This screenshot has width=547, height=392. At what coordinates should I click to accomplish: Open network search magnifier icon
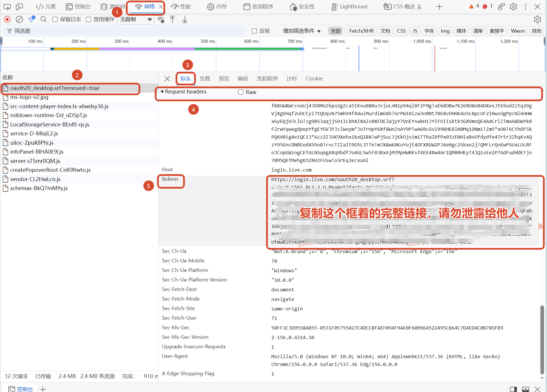[x=44, y=19]
